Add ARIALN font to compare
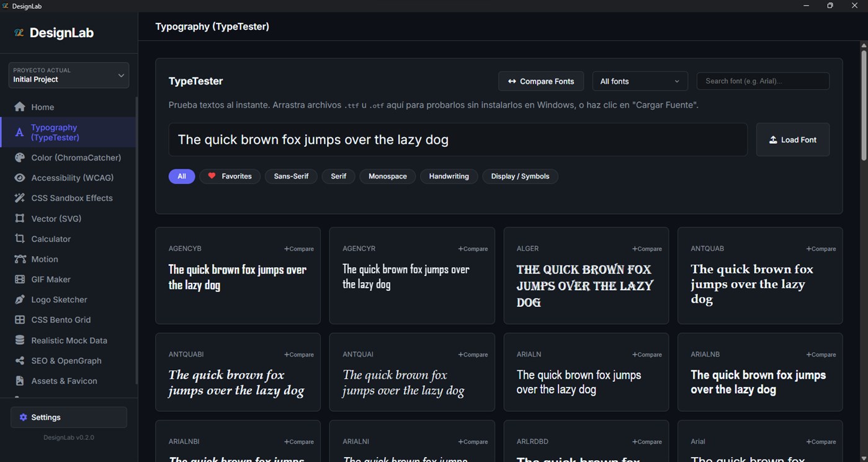 [647, 355]
